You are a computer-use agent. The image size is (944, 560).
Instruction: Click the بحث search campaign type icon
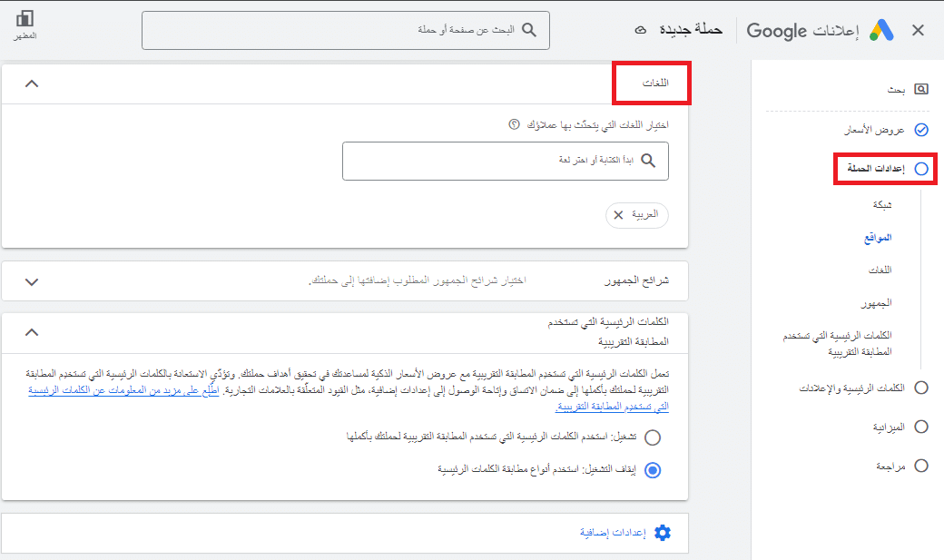(x=921, y=89)
